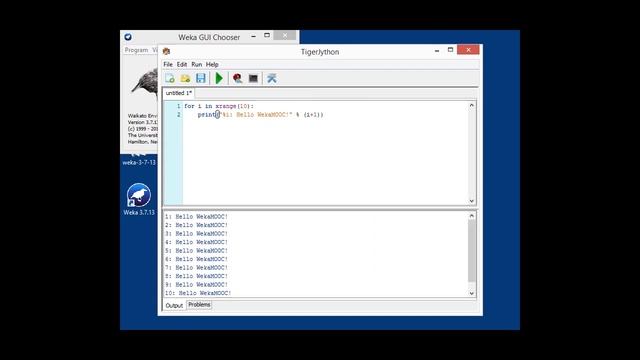Click the output pane scrollbar thumb
Screen dimensions: 640x360
click(472, 251)
